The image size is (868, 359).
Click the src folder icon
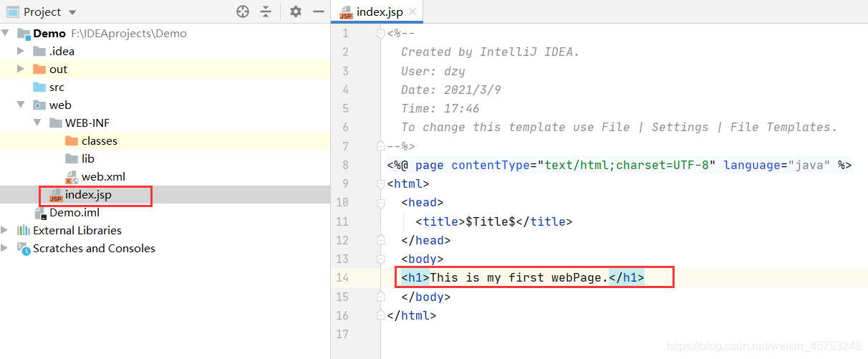39,87
